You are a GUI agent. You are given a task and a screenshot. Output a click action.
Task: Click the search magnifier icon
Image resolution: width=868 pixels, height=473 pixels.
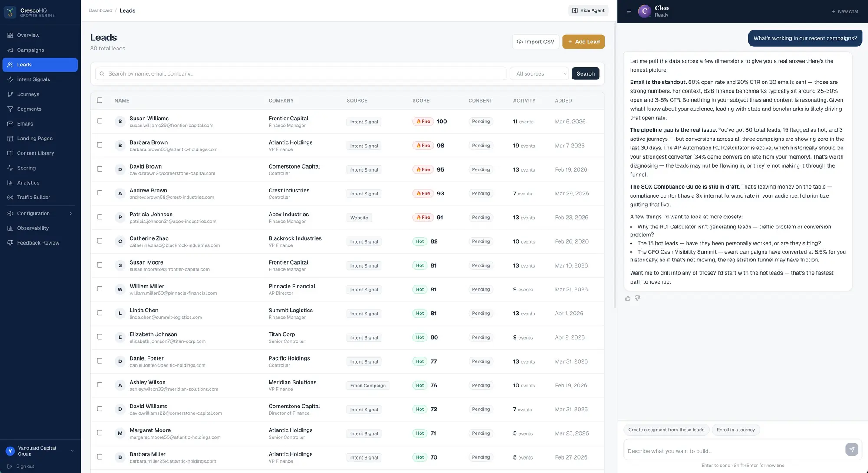point(102,74)
